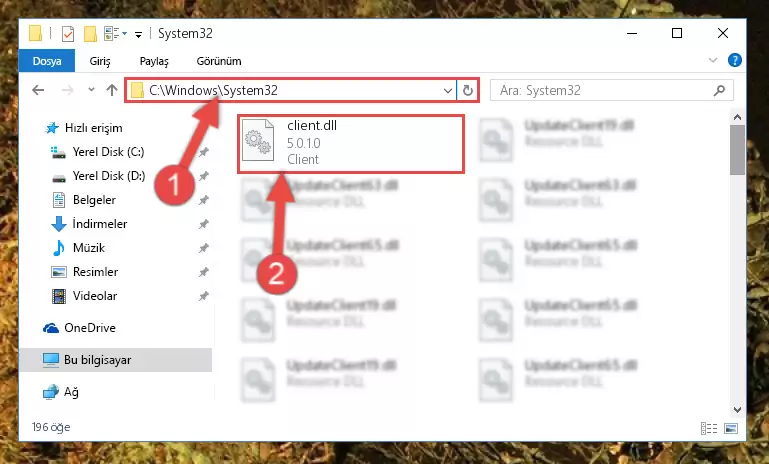Switch to large thumbnails view
The image size is (769, 464).
pos(731,428)
